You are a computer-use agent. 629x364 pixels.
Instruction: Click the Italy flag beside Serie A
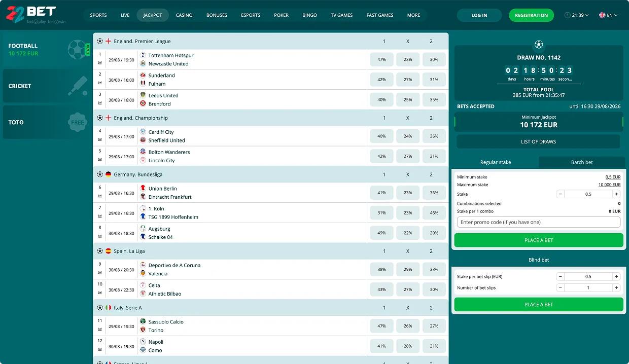[108, 308]
